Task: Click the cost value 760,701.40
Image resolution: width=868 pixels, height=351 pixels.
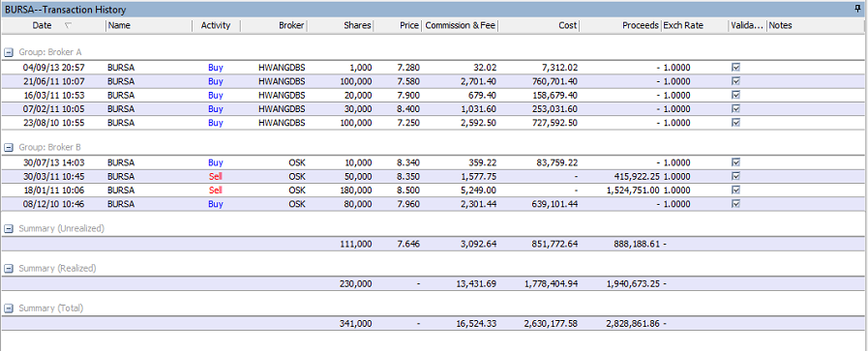Action: [555, 81]
